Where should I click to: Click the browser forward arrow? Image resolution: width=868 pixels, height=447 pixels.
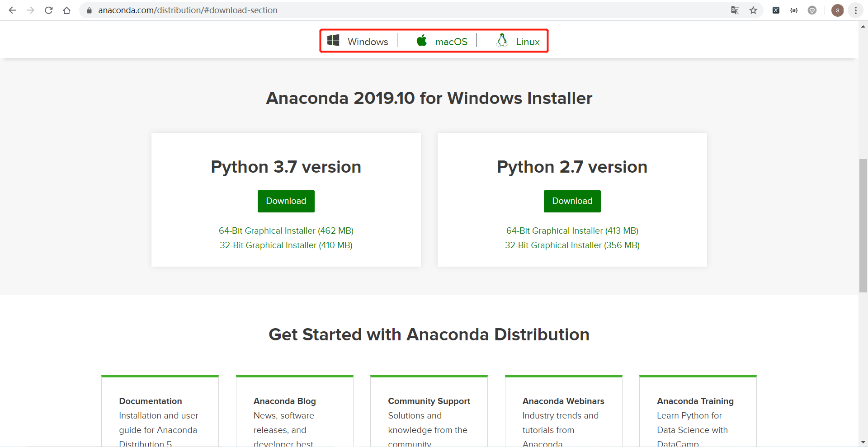30,10
